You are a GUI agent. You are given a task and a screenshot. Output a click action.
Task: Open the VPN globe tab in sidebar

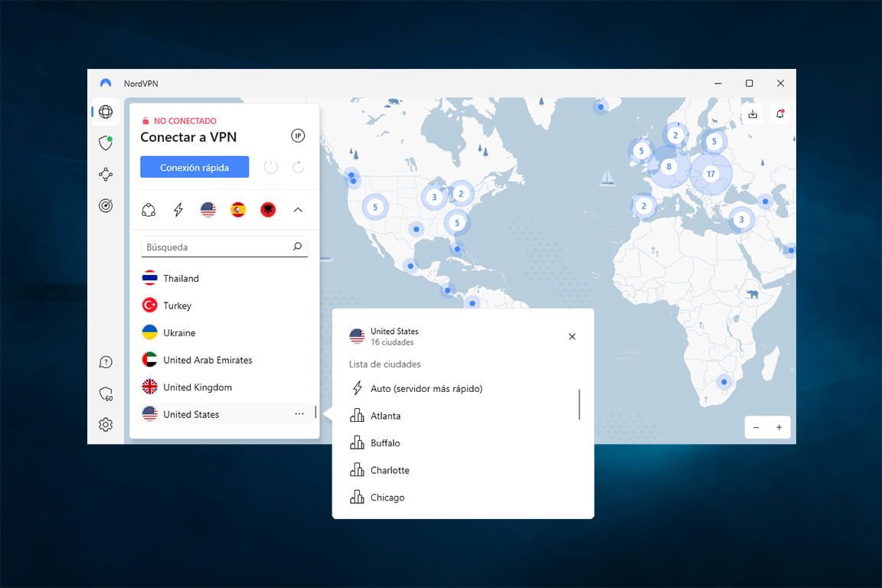(105, 112)
